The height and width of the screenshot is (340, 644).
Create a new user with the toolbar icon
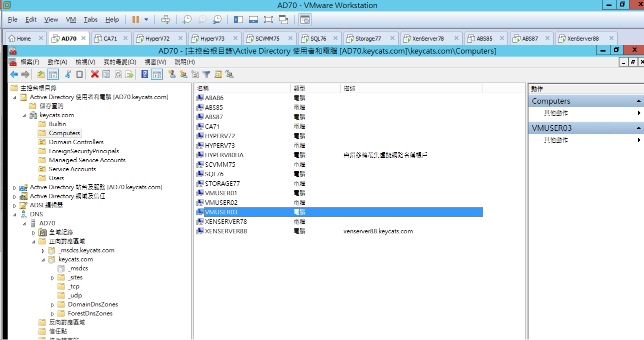click(x=172, y=75)
